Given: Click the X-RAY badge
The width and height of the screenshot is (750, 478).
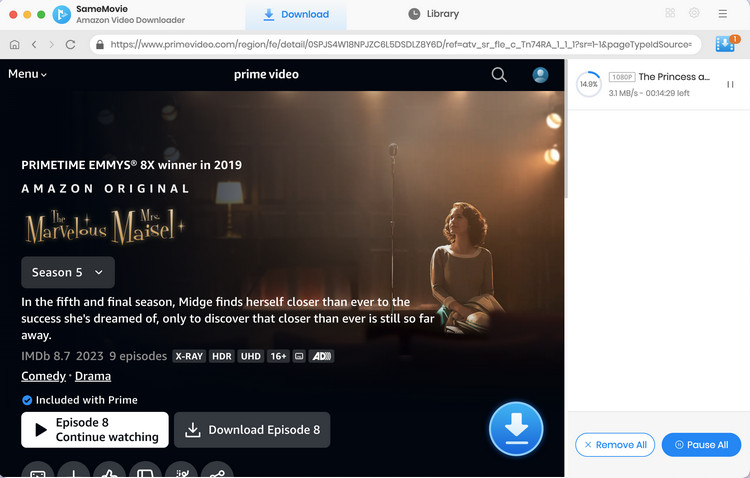Looking at the screenshot, I should [x=189, y=356].
